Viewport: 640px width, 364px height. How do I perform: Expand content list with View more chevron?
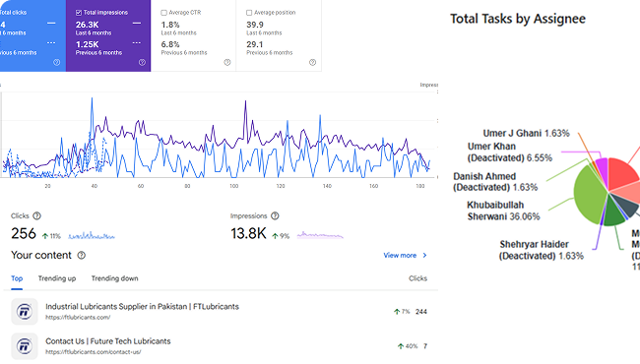point(425,255)
